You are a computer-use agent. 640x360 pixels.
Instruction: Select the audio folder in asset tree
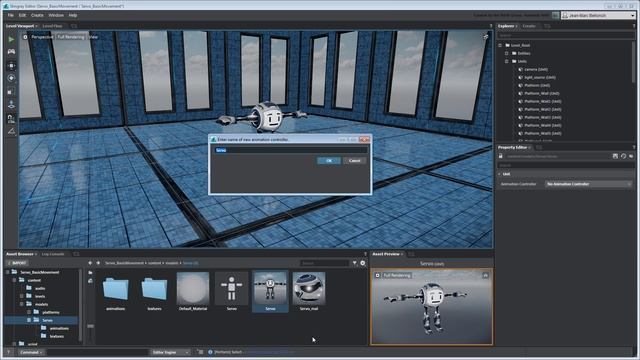tap(40, 288)
